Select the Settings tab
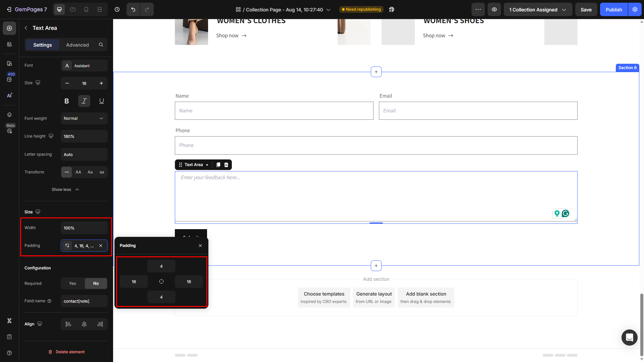The height and width of the screenshot is (362, 644). pyautogui.click(x=42, y=45)
